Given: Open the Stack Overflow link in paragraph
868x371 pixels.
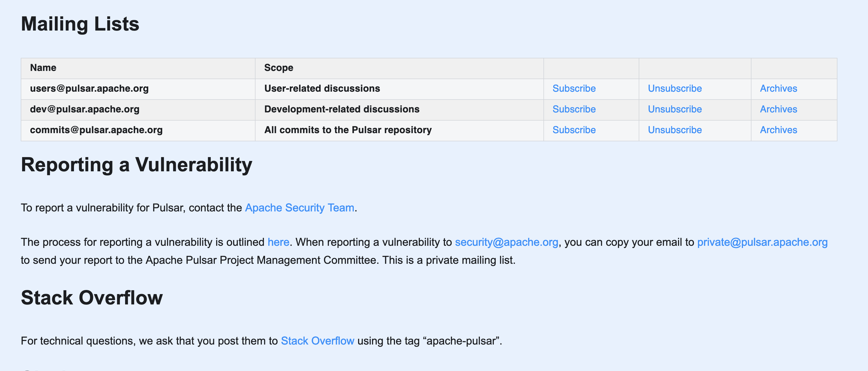Looking at the screenshot, I should 317,341.
